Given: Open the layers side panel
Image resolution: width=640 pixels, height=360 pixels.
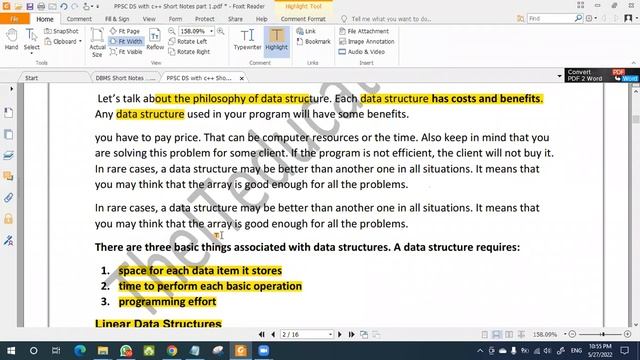Looking at the screenshot, I should (8, 155).
